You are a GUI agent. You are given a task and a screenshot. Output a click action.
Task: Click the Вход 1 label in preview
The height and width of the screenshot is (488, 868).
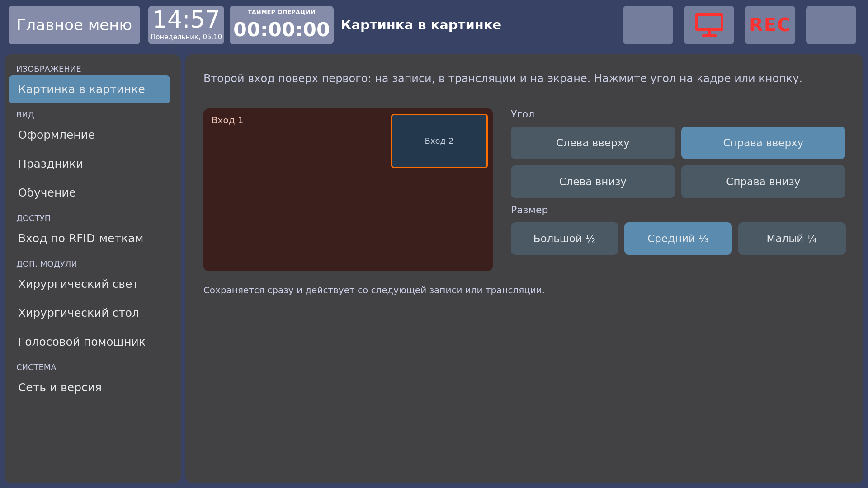pos(227,121)
